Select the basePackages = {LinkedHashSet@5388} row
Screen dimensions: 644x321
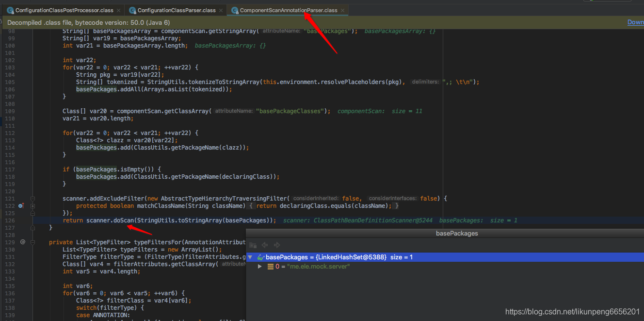click(x=445, y=257)
